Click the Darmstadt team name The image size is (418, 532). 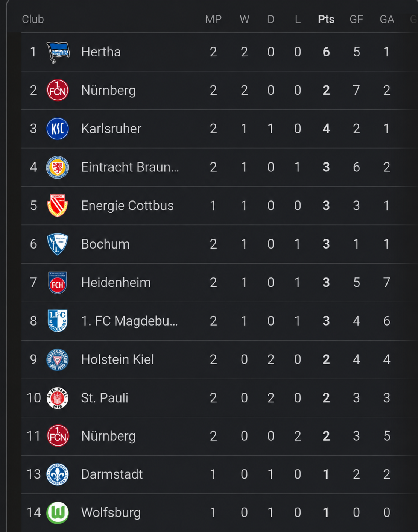click(112, 474)
